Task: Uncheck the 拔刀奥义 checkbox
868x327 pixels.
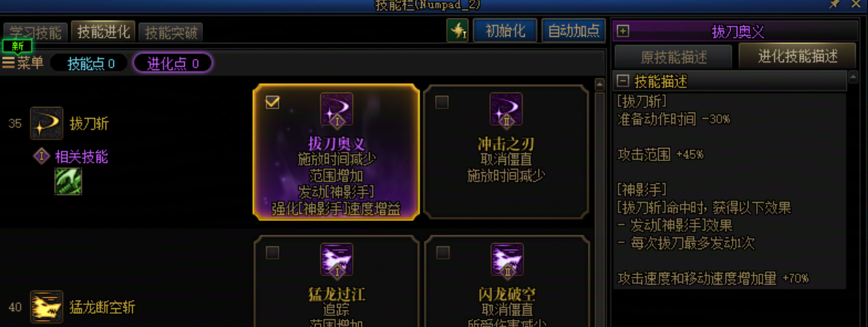Action: [272, 102]
